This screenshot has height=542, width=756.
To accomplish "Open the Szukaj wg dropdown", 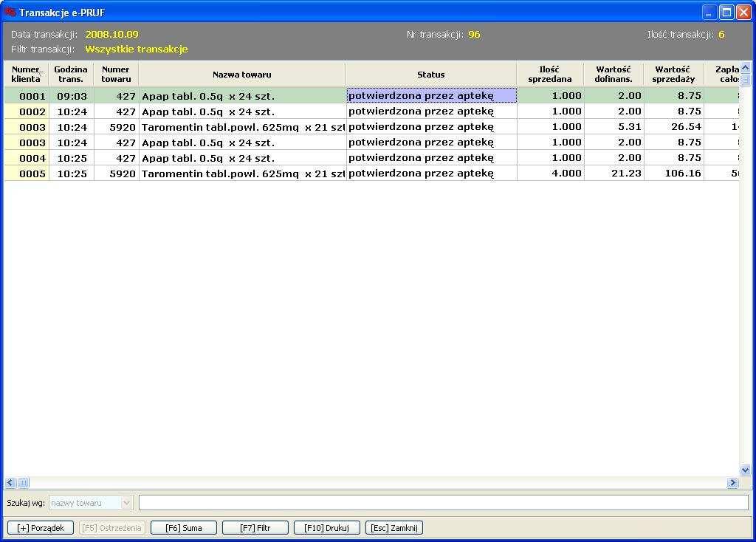I will click(x=126, y=503).
